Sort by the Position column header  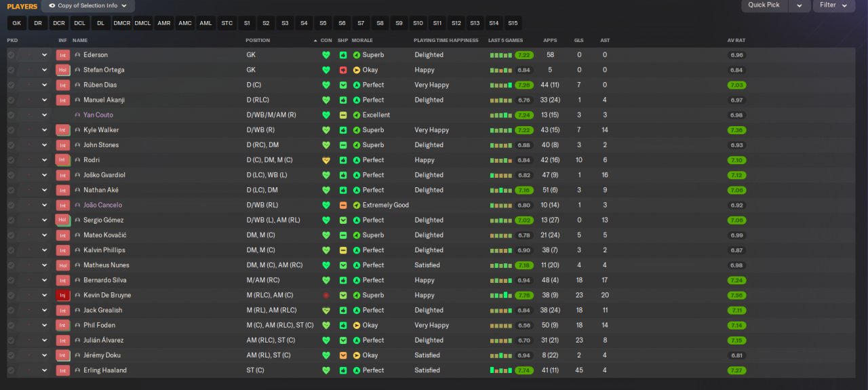coord(258,41)
